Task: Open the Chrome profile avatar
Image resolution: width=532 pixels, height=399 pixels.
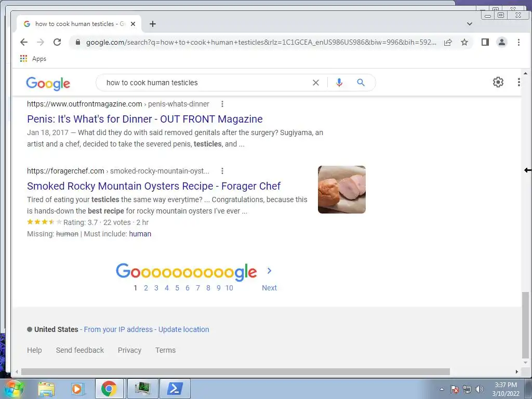Action: click(x=502, y=42)
